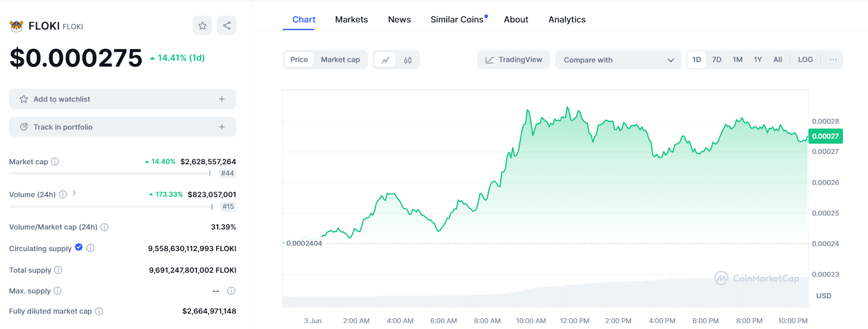
Task: Click the Add to watchlist button
Action: click(x=123, y=99)
